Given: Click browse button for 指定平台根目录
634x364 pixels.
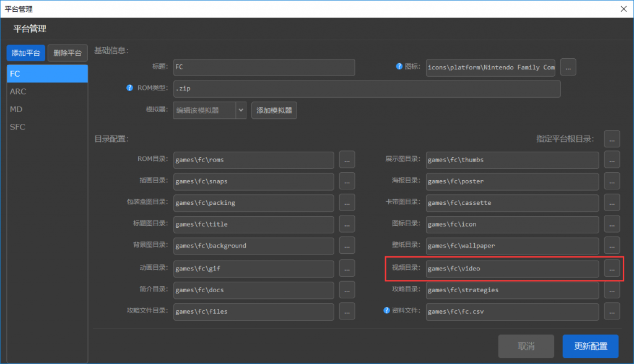Looking at the screenshot, I should click(612, 139).
